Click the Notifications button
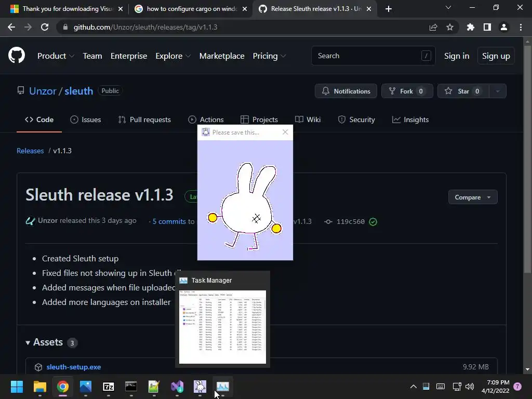 click(x=345, y=91)
